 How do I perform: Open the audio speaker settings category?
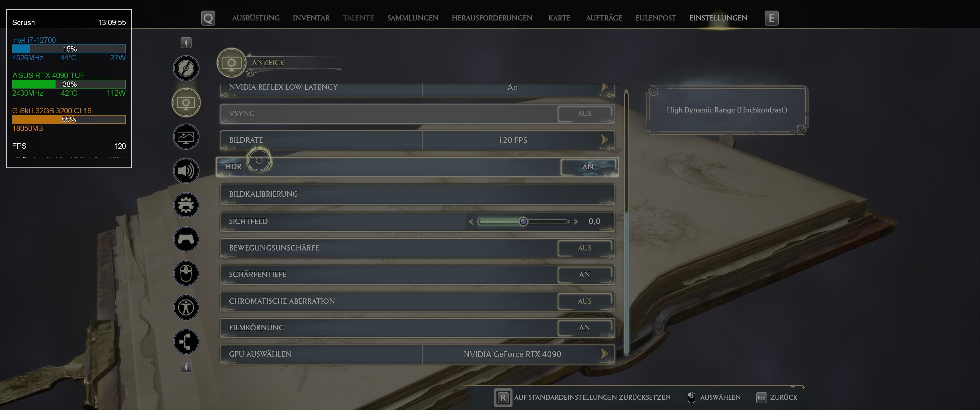coord(186,171)
